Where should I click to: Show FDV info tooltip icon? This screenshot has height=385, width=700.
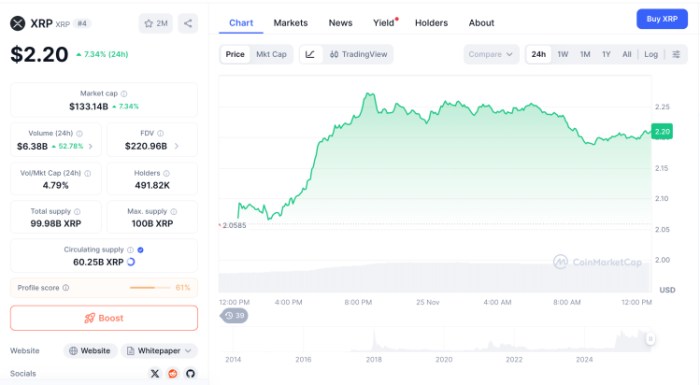pyautogui.click(x=160, y=133)
